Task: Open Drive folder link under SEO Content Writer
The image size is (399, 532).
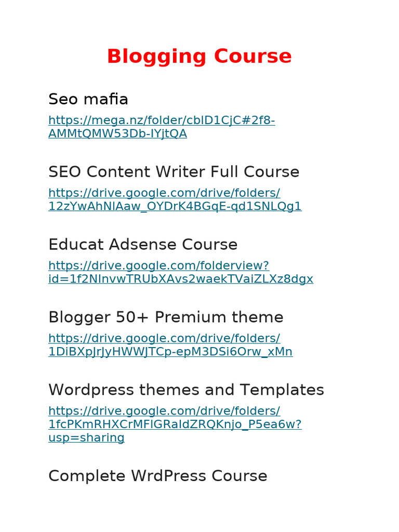Action: (x=164, y=193)
